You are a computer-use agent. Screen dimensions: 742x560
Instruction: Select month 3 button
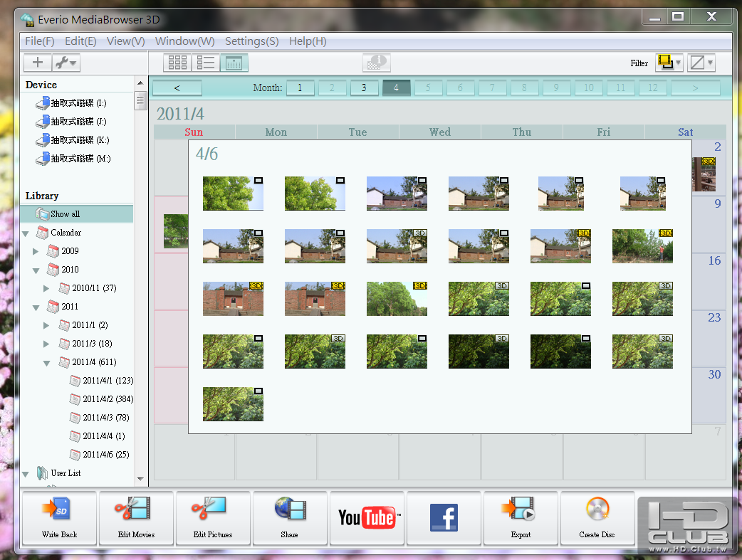pyautogui.click(x=364, y=88)
